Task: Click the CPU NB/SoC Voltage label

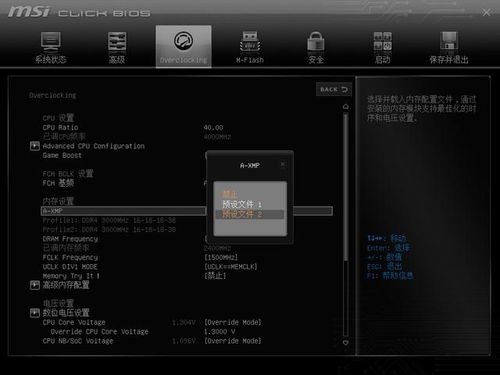Action: (78, 341)
